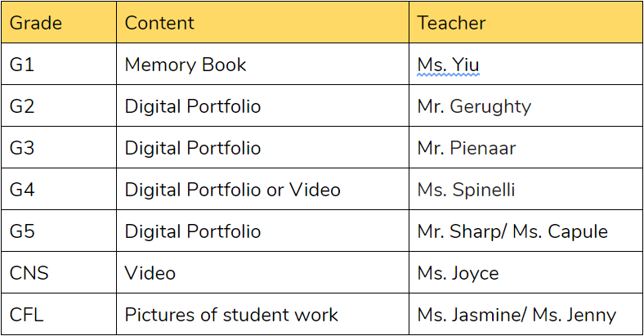
Task: Click Digital Portfolio or Video cell
Action: click(x=262, y=189)
